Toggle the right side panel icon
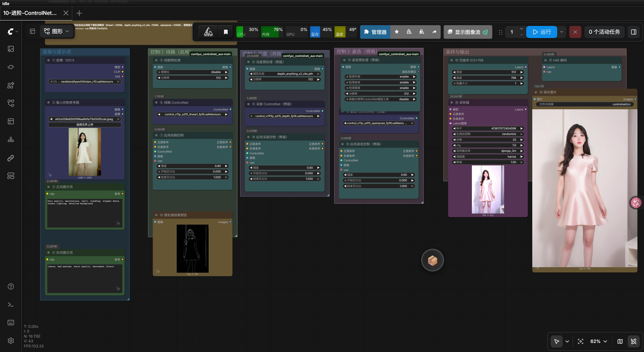Image resolution: width=644 pixels, height=352 pixels. pos(634,32)
